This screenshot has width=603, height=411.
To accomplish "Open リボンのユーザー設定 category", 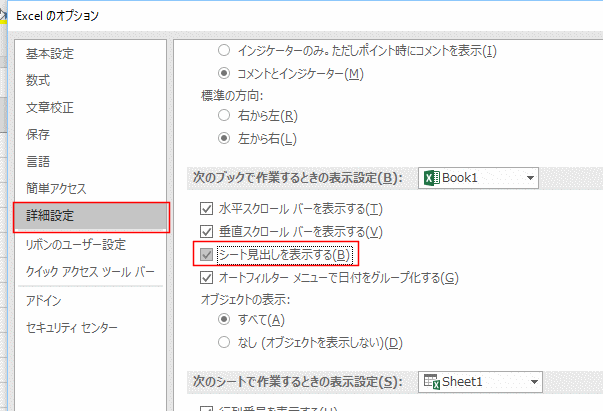I will pyautogui.click(x=76, y=245).
